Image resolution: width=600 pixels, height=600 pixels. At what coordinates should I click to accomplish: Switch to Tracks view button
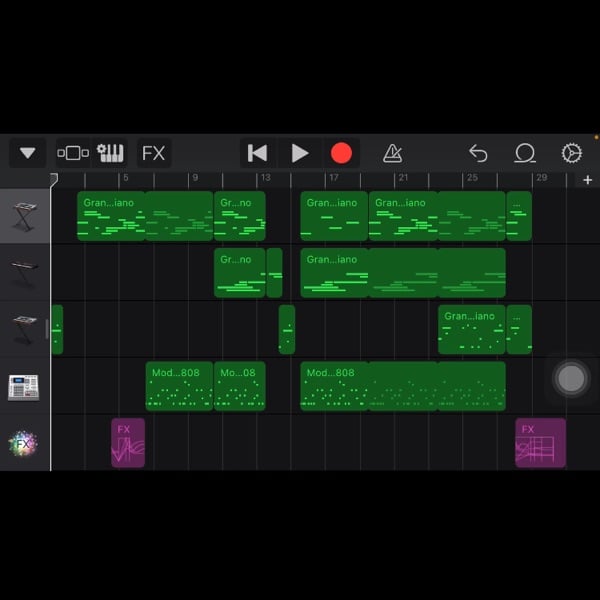coord(73,153)
